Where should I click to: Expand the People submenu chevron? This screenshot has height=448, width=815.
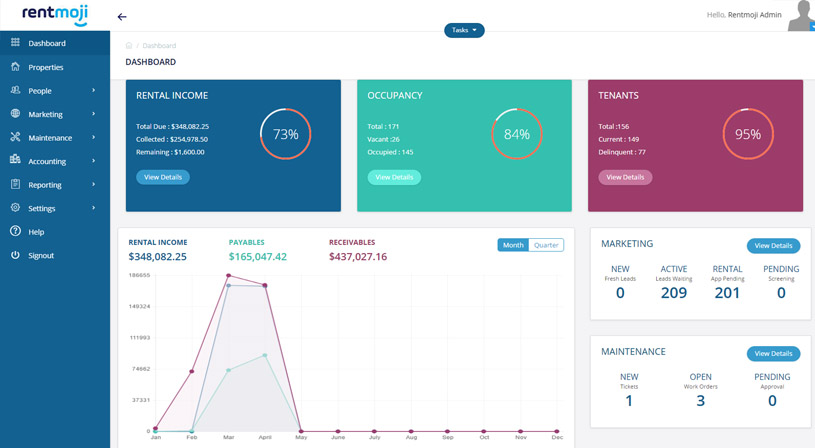[x=94, y=91]
